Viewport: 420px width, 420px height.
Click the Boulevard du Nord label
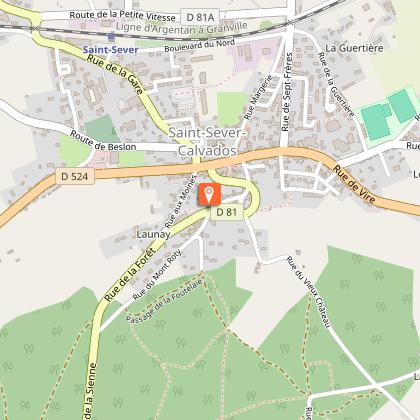click(200, 45)
